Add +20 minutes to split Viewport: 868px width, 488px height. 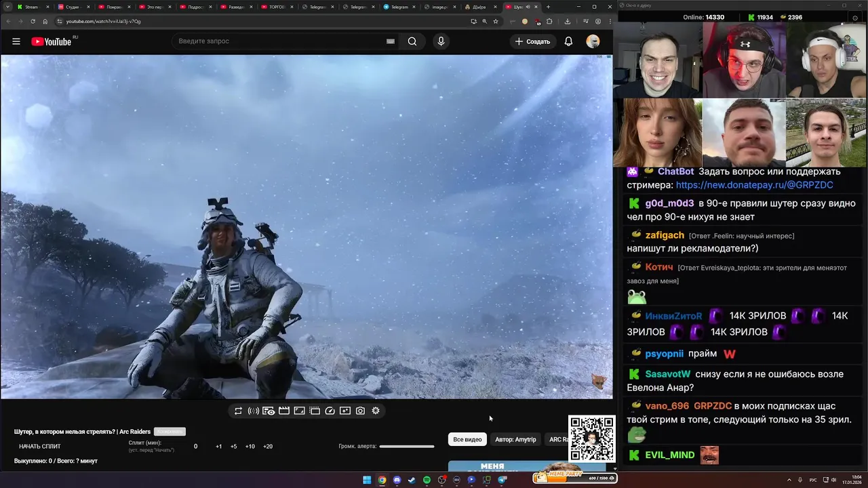(x=268, y=447)
